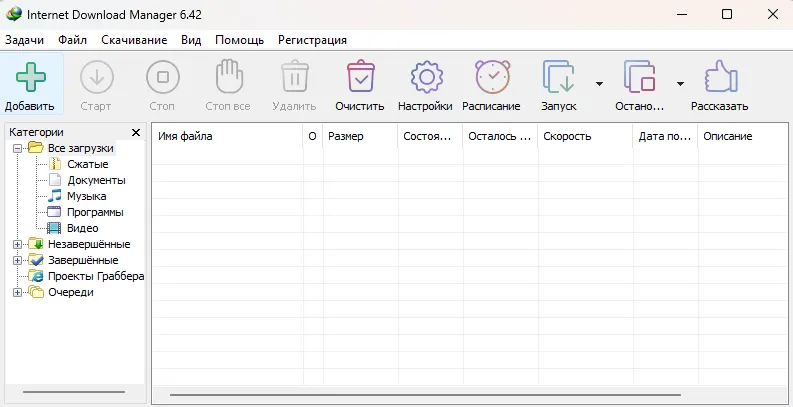This screenshot has width=793, height=407.
Task: Click the Стоп toolbar icon
Action: pyautogui.click(x=162, y=77)
